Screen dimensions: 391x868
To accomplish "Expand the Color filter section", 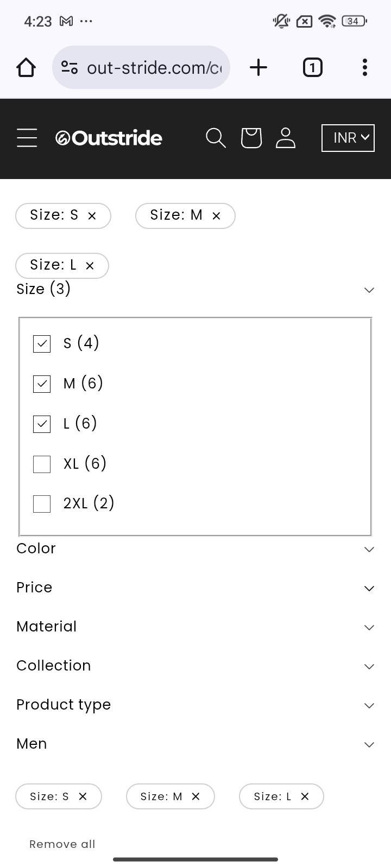I will (x=195, y=549).
